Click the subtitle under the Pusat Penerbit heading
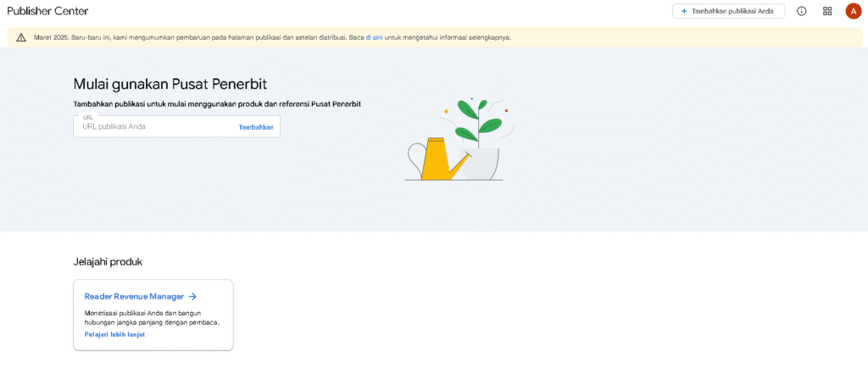 click(x=217, y=103)
